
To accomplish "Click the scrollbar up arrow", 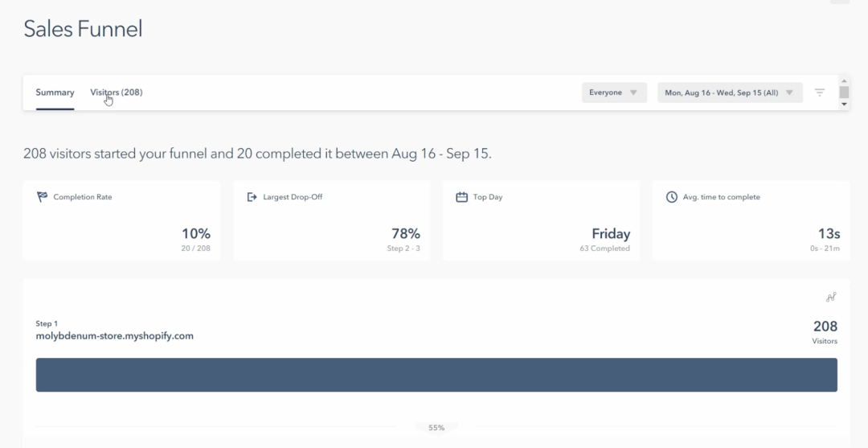I will 844,80.
